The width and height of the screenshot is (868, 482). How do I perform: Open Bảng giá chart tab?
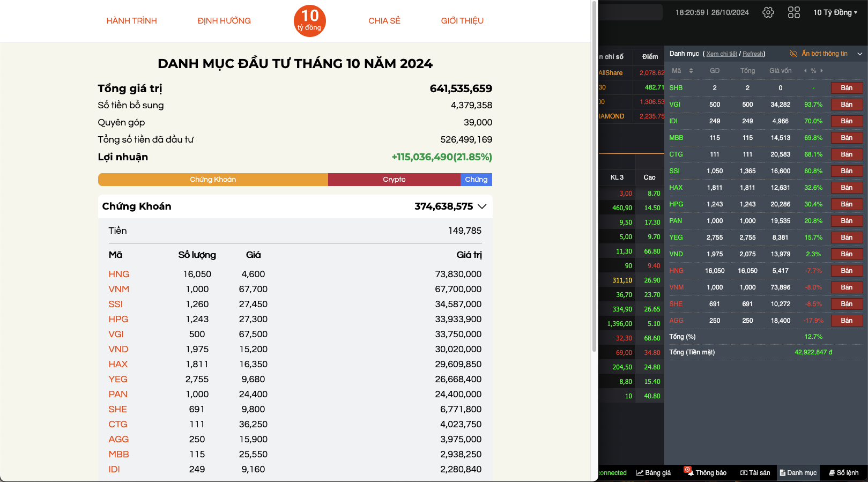(x=654, y=473)
